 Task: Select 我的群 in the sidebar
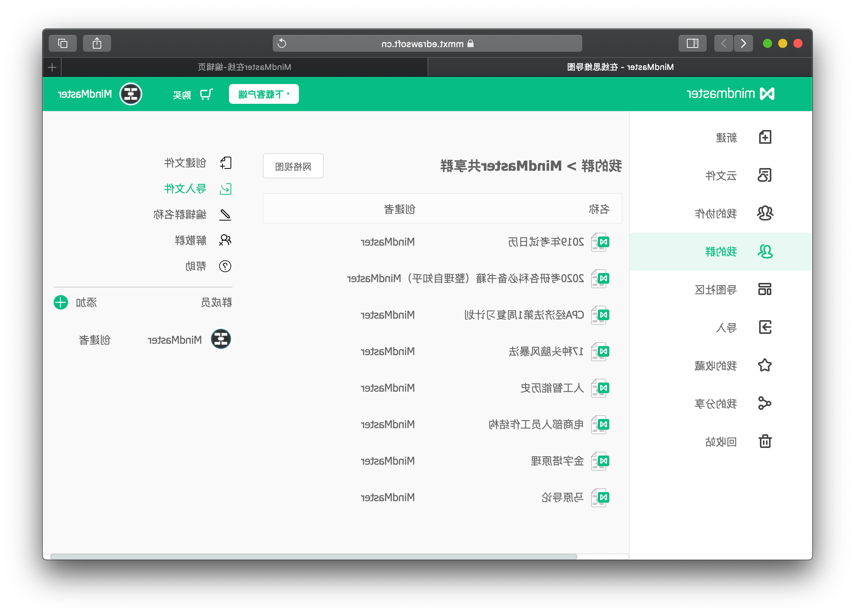click(721, 252)
